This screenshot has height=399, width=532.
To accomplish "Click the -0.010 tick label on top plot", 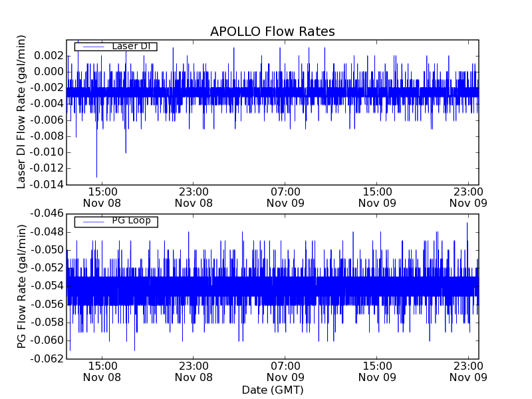I will tap(47, 152).
